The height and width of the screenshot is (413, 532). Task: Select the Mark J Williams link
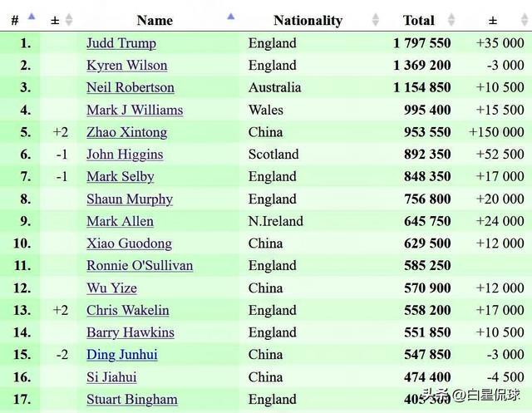pyautogui.click(x=135, y=110)
